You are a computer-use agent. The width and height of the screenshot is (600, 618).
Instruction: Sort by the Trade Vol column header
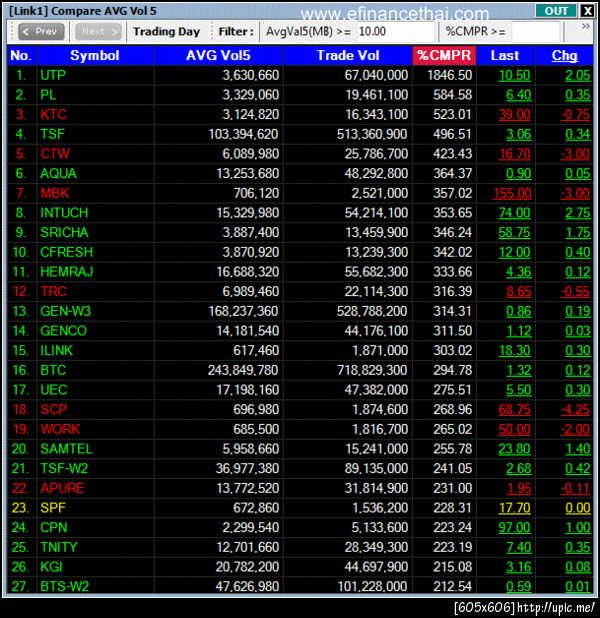tap(348, 56)
